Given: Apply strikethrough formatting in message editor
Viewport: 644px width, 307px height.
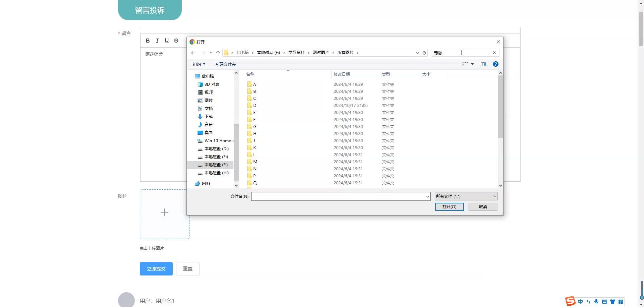Looking at the screenshot, I should [176, 41].
